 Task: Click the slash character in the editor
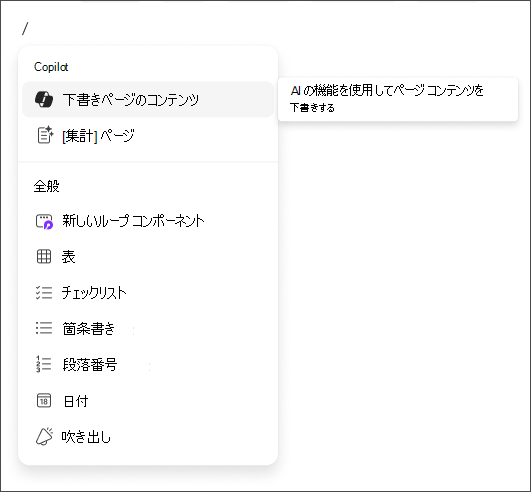click(x=25, y=28)
